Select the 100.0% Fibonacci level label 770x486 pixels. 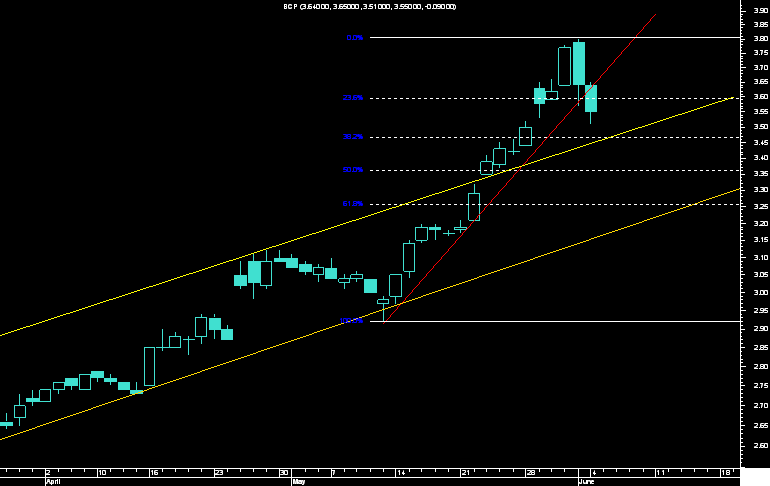click(352, 321)
